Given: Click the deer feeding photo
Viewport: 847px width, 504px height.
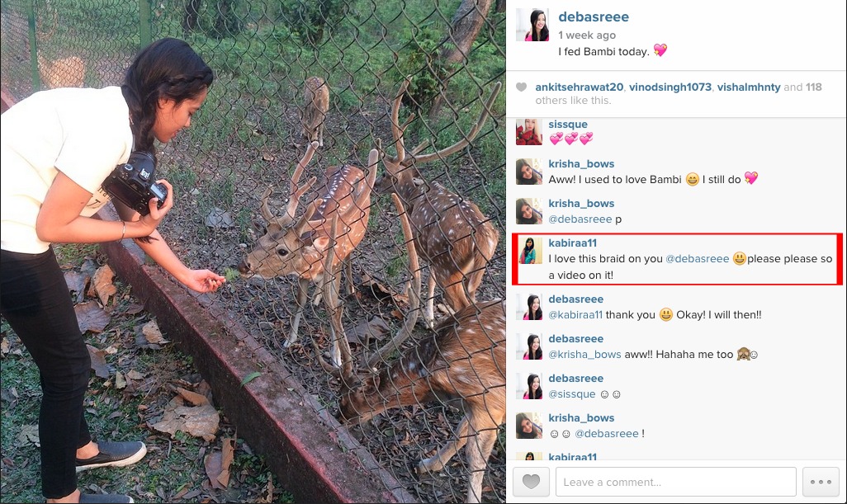Looking at the screenshot, I should coord(253,252).
